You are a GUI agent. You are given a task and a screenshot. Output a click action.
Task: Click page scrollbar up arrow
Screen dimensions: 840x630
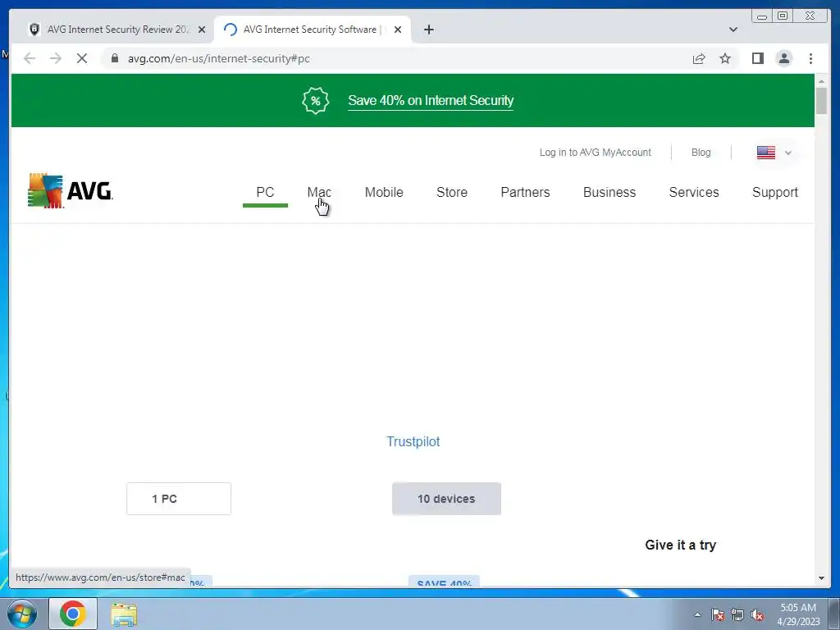pyautogui.click(x=821, y=81)
